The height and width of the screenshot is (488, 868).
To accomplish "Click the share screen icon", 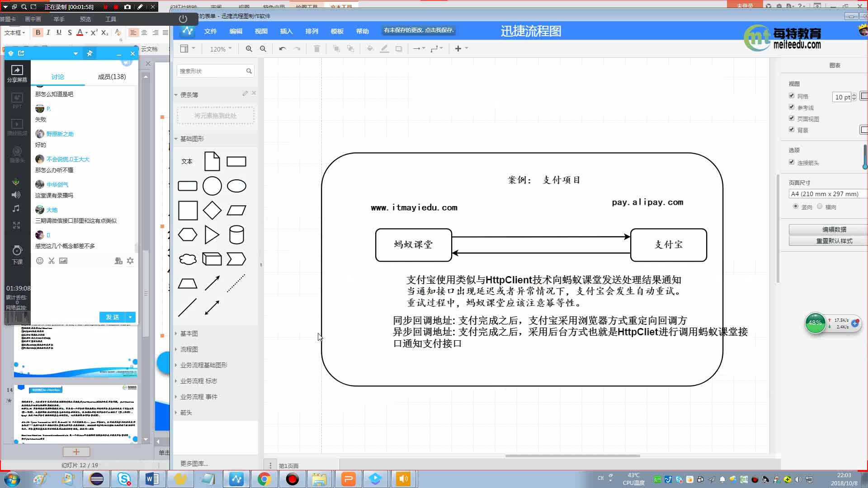I will [x=17, y=74].
